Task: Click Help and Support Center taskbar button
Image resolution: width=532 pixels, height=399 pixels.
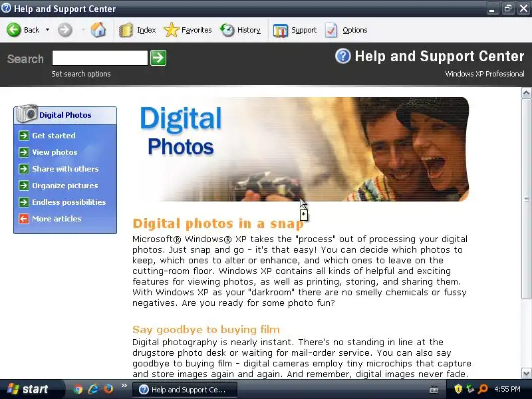Action: tap(184, 390)
